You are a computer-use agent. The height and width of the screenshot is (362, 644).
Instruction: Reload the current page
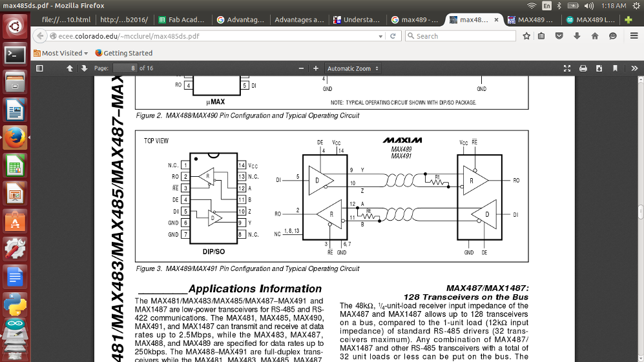393,36
